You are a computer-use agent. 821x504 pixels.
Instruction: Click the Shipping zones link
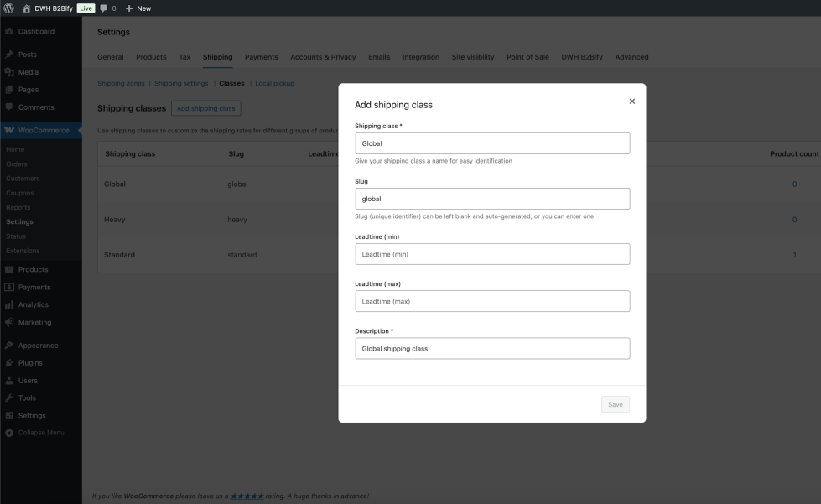coord(121,84)
